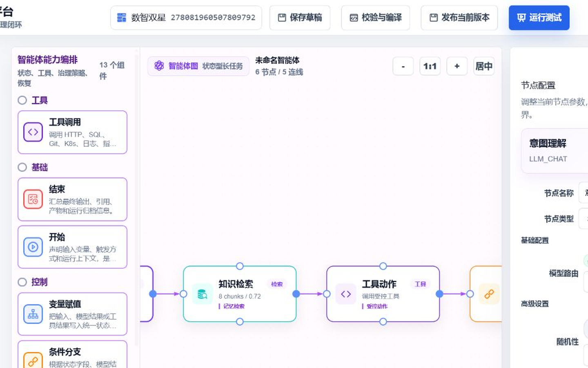Click the 保存草稿 save icon

click(282, 18)
